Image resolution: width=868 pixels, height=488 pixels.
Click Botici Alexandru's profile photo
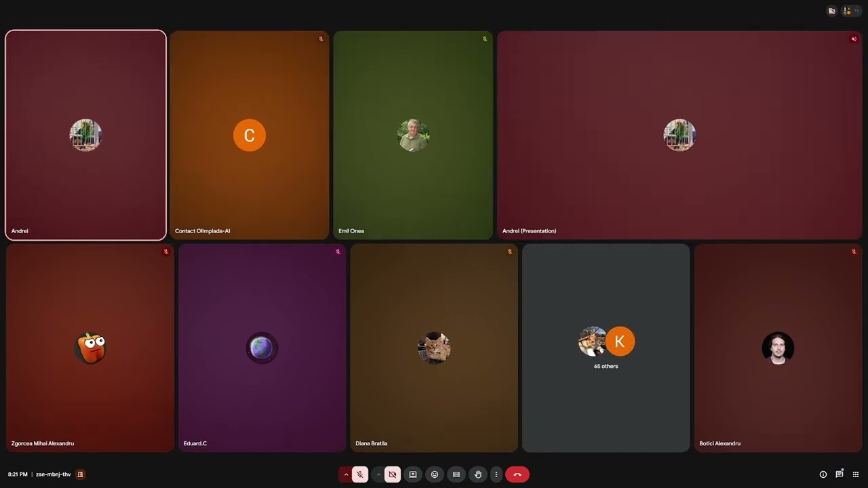pyautogui.click(x=778, y=348)
